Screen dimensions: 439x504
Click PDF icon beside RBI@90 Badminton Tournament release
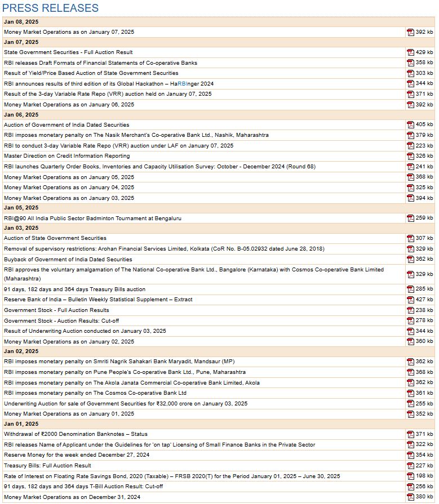(410, 218)
